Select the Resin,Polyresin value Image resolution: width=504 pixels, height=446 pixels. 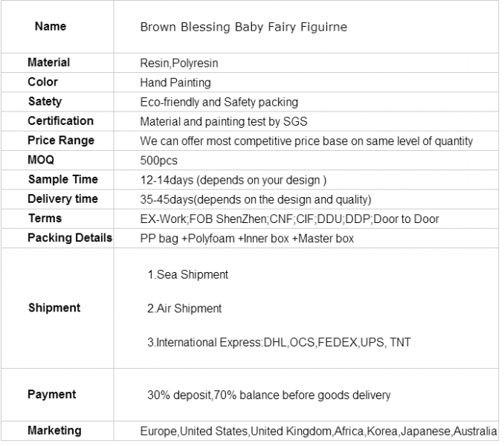pyautogui.click(x=179, y=63)
